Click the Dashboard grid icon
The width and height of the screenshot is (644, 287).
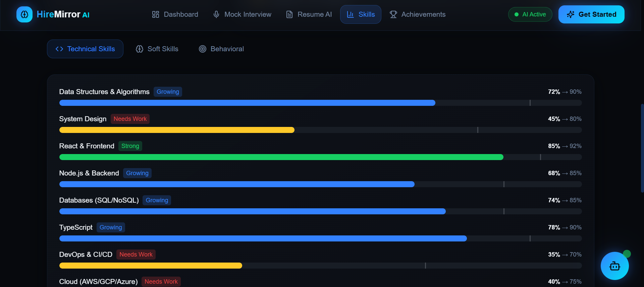click(x=156, y=14)
